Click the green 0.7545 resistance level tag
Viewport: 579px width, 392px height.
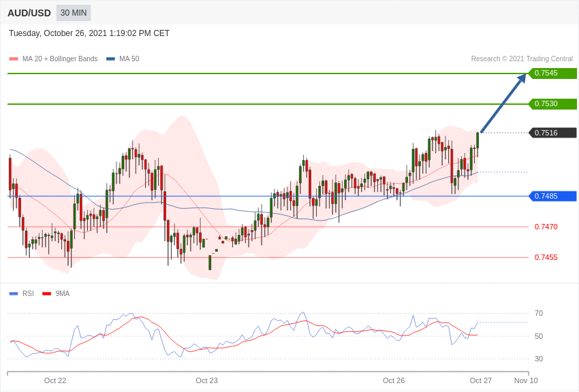pos(552,73)
